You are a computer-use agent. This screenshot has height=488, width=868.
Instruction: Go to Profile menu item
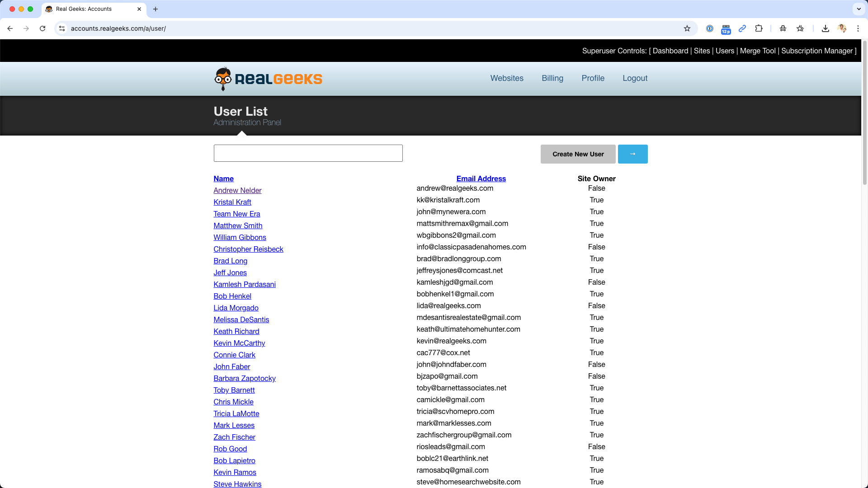[593, 78]
